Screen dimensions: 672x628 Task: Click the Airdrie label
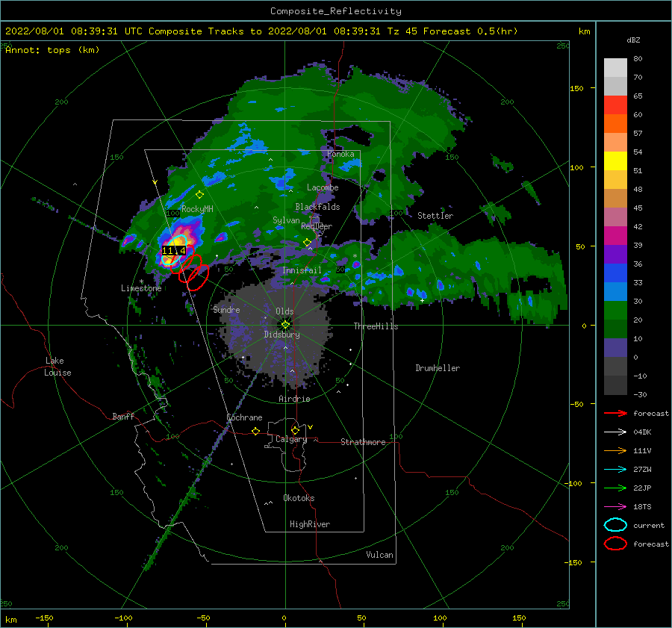coord(294,399)
